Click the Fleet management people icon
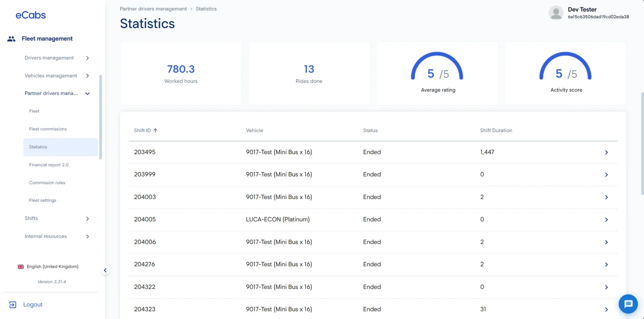Image resolution: width=644 pixels, height=319 pixels. coord(11,39)
